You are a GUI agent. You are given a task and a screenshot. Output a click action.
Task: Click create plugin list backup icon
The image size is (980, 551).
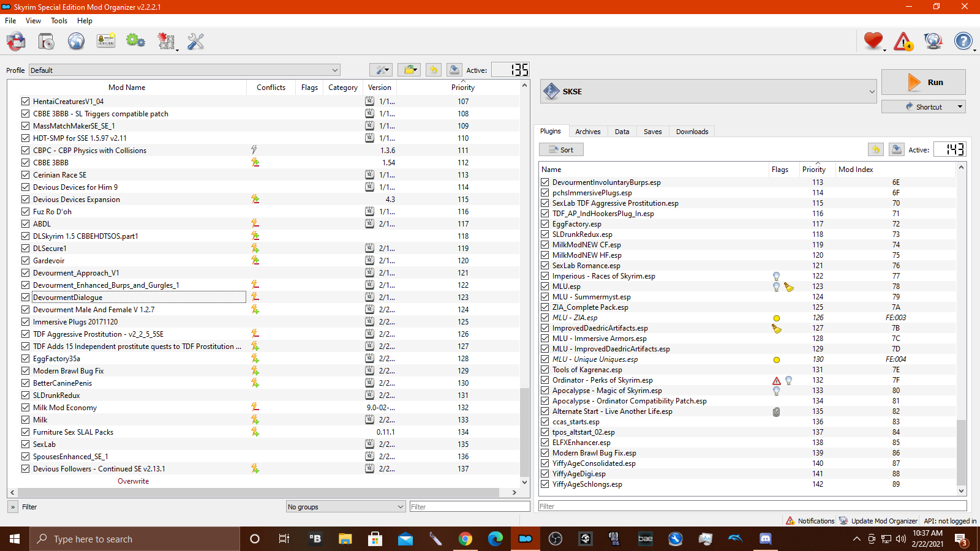pyautogui.click(x=896, y=149)
